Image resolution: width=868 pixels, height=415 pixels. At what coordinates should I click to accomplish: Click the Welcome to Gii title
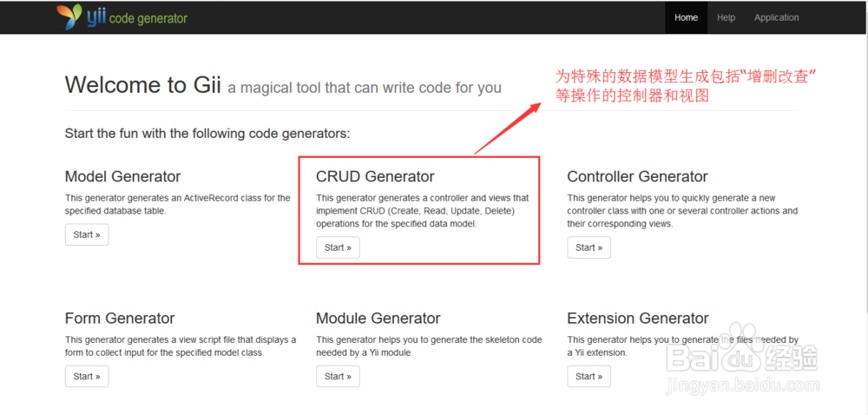pos(143,85)
